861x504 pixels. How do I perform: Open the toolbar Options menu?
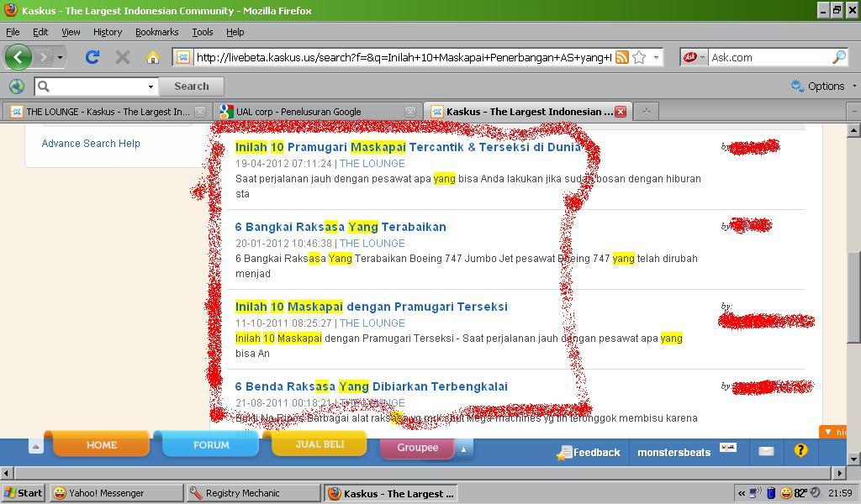tap(823, 87)
